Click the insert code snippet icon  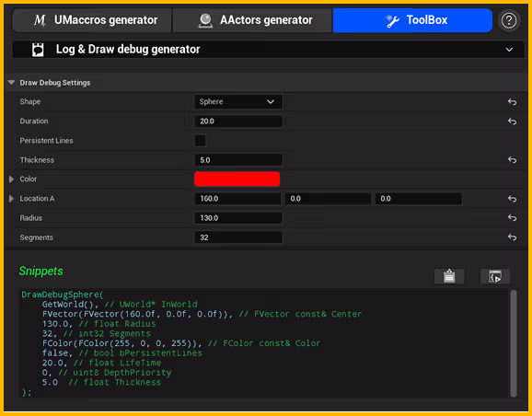point(495,276)
